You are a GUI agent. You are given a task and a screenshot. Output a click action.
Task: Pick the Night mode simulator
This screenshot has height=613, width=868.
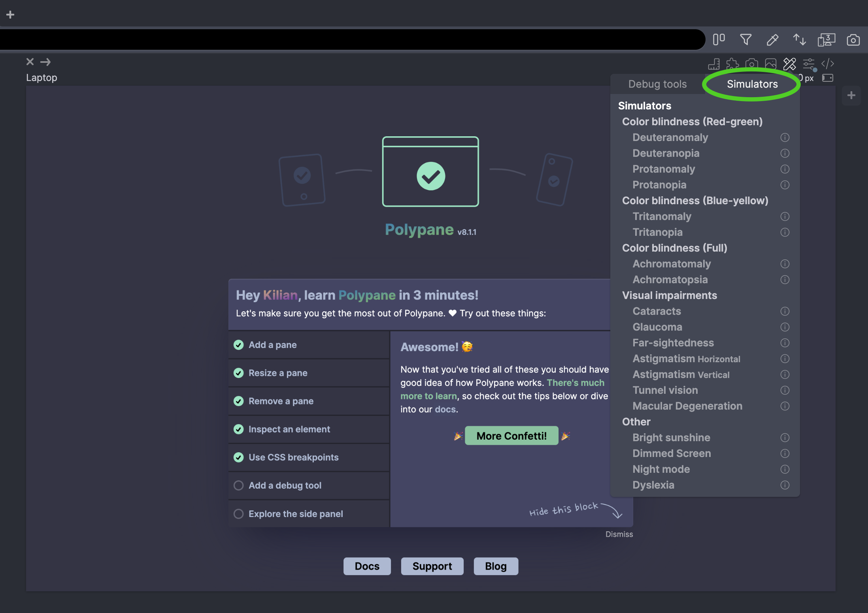pos(661,469)
